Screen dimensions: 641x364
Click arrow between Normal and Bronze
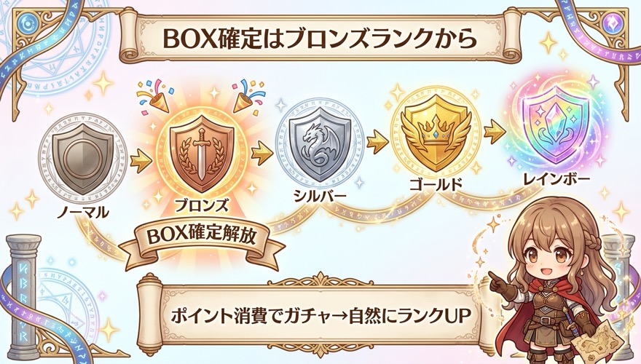141,160
